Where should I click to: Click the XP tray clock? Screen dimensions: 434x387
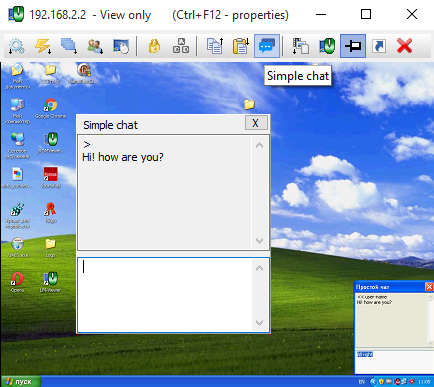424,382
